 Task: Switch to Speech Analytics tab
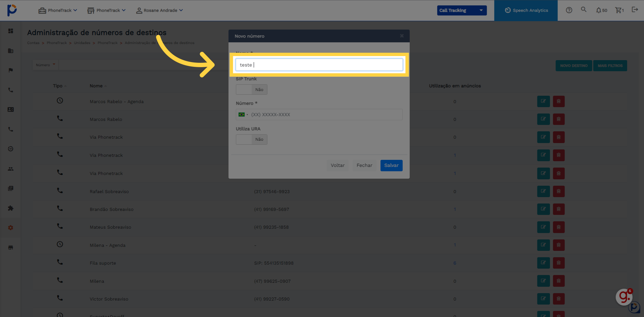(526, 10)
